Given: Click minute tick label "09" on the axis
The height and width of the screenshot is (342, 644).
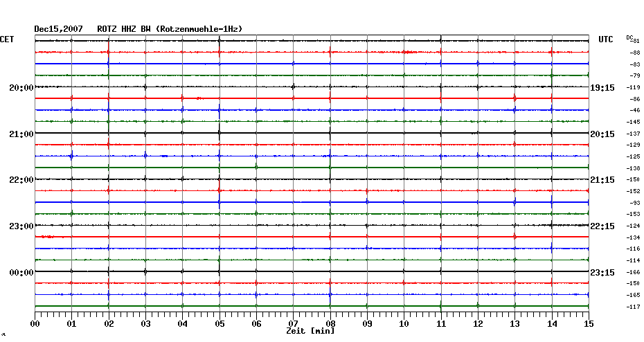Looking at the screenshot, I should pyautogui.click(x=367, y=324).
